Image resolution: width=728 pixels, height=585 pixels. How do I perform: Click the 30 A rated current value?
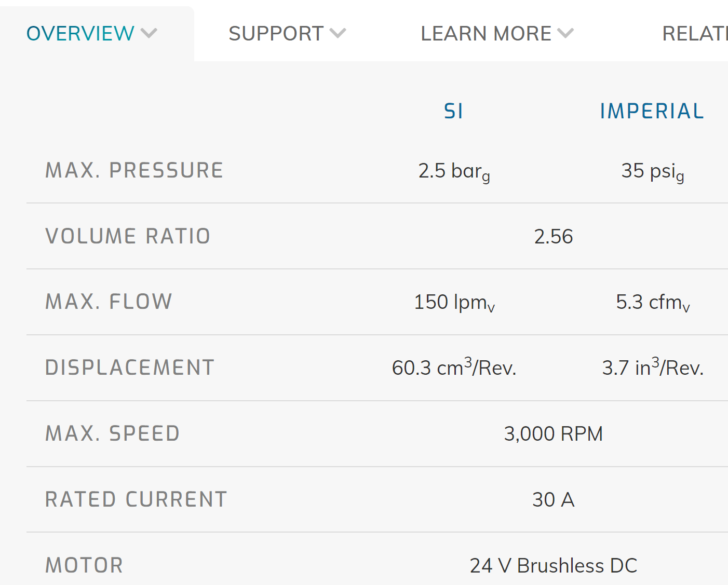pos(554,500)
